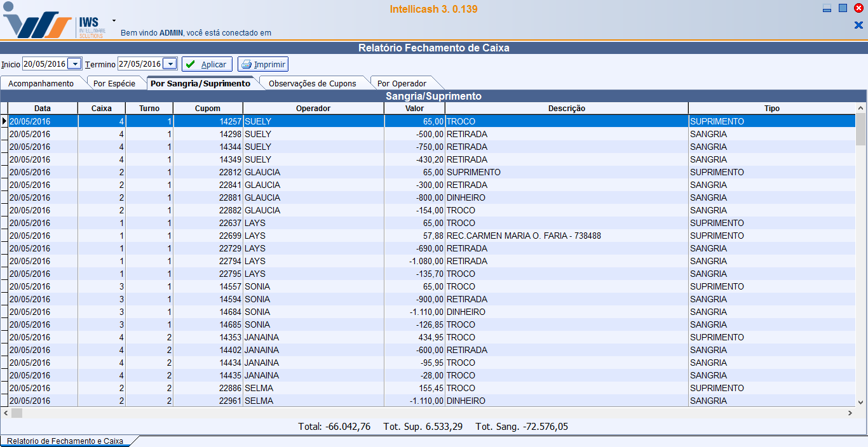868x447 pixels.
Task: Click the Tot. Sup. 6.533,29 summary
Action: 423,427
